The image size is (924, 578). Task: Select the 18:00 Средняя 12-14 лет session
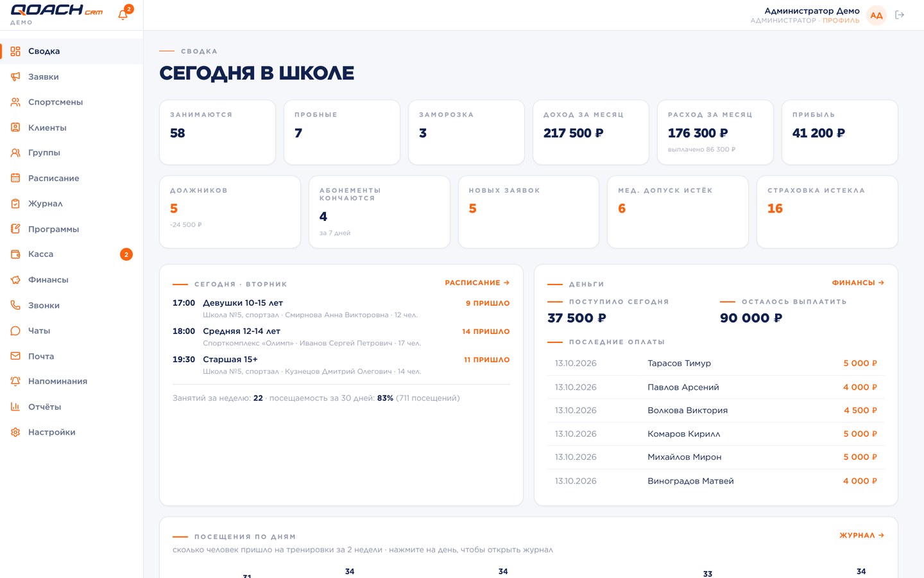[x=341, y=337]
